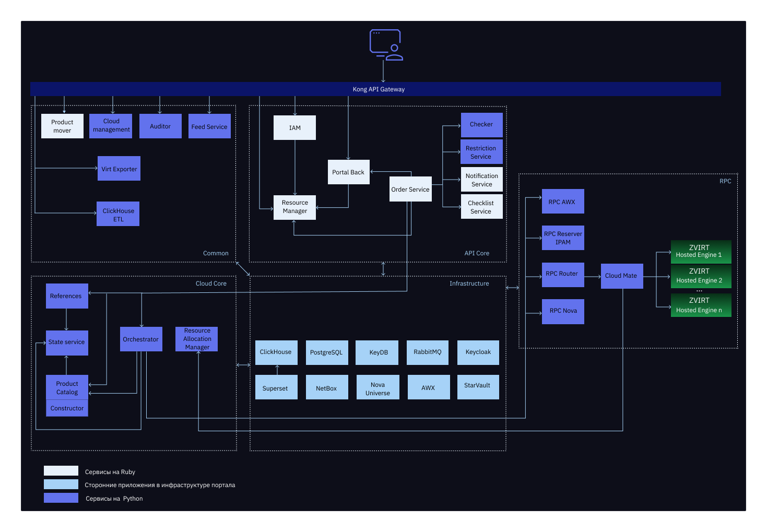Select the IAM service box
This screenshot has width=767, height=532.
click(294, 128)
